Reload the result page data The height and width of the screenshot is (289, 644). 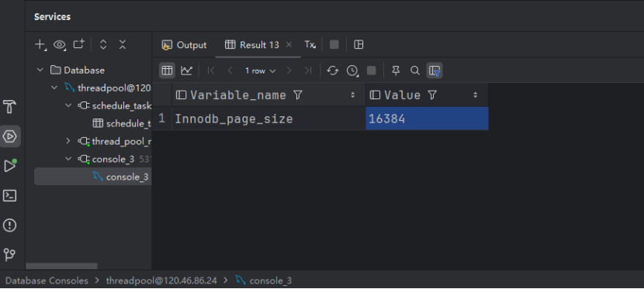332,71
